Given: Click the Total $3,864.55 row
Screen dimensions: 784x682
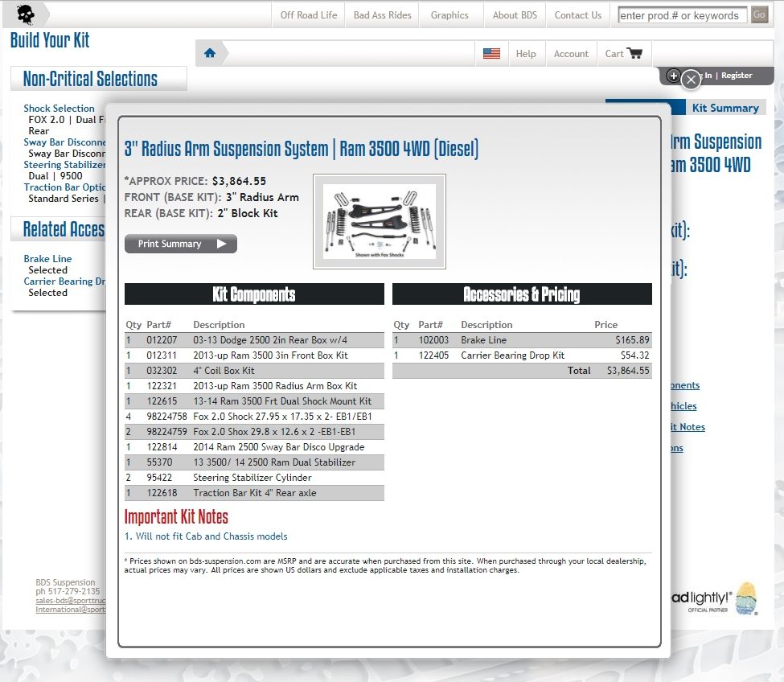Looking at the screenshot, I should click(522, 371).
